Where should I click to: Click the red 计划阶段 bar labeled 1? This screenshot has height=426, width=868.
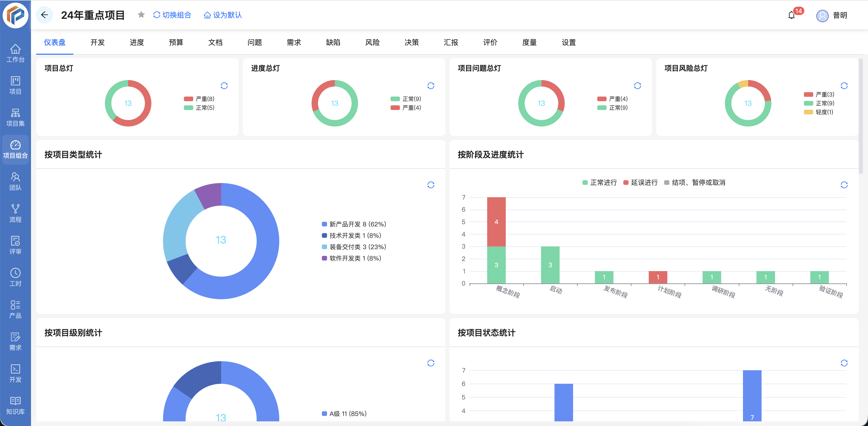(658, 277)
